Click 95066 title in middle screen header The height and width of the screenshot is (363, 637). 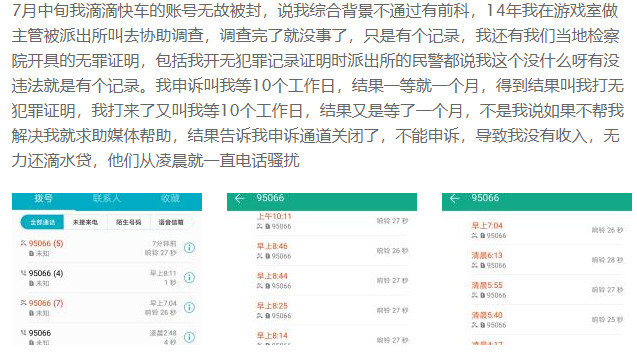[270, 198]
